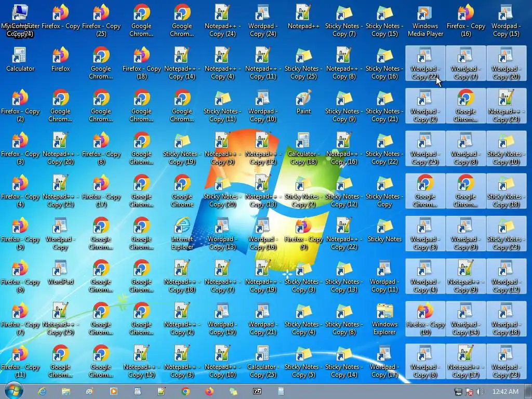This screenshot has height=399, width=532.
Task: Launch Firefox from the taskbar
Action: pos(209,391)
